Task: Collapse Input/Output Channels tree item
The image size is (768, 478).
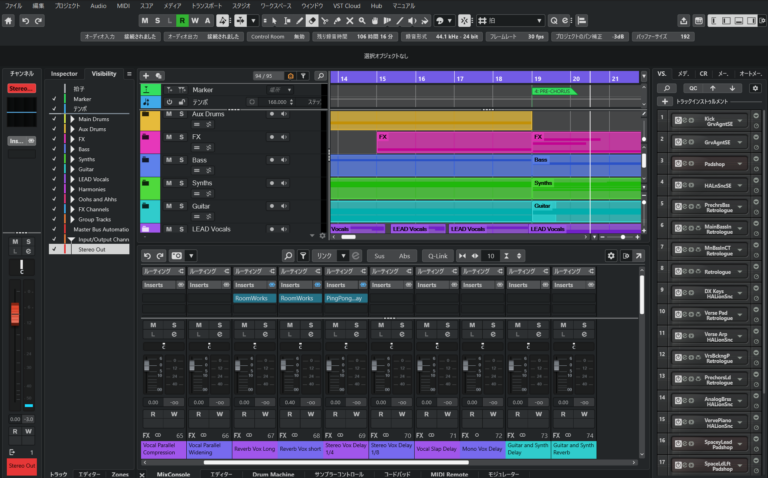Action: (72, 239)
